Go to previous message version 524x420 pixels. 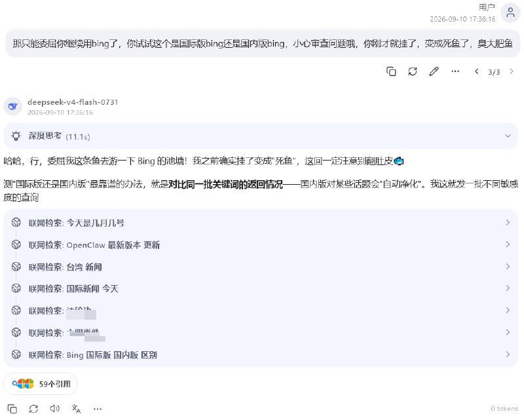[477, 71]
